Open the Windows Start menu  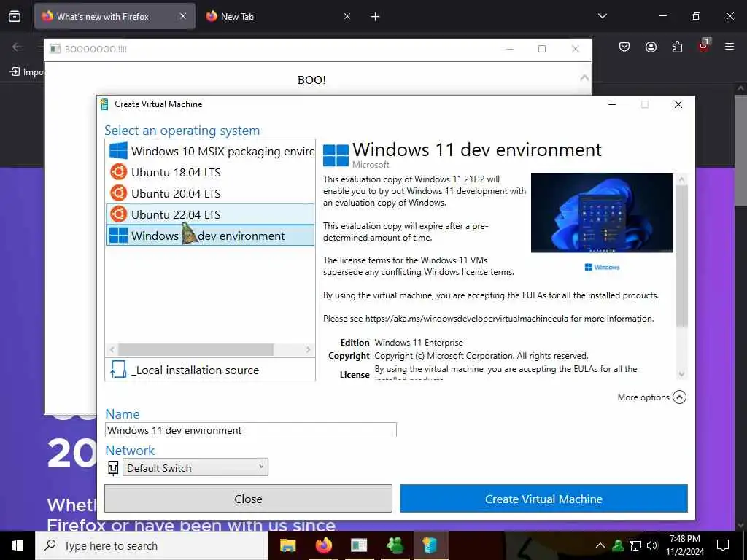pyautogui.click(x=18, y=545)
